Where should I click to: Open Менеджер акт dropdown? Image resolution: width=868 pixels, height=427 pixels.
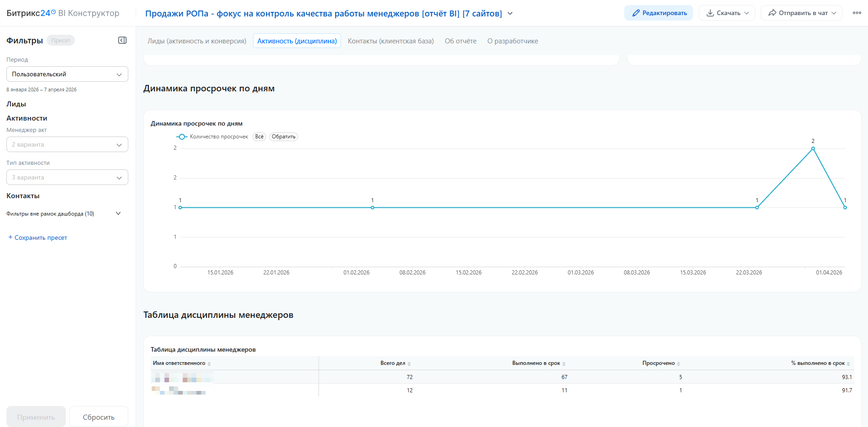click(67, 144)
